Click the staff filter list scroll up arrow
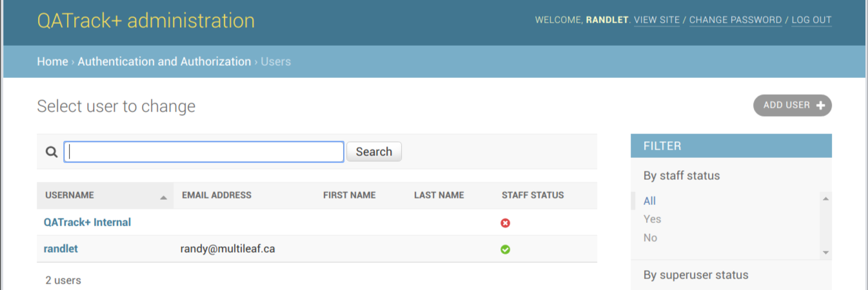 825,198
